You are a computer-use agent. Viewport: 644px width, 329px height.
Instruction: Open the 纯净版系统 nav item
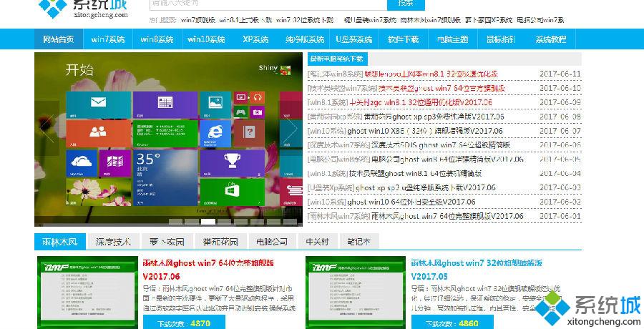point(305,39)
